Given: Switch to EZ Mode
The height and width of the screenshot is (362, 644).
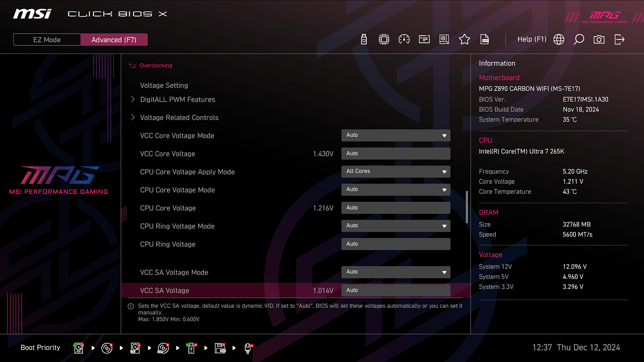Looking at the screenshot, I should [x=47, y=40].
